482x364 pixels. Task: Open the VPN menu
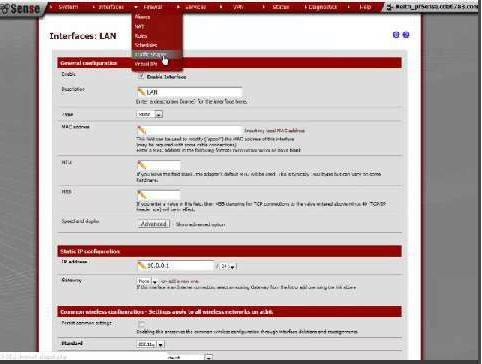coord(238,7)
